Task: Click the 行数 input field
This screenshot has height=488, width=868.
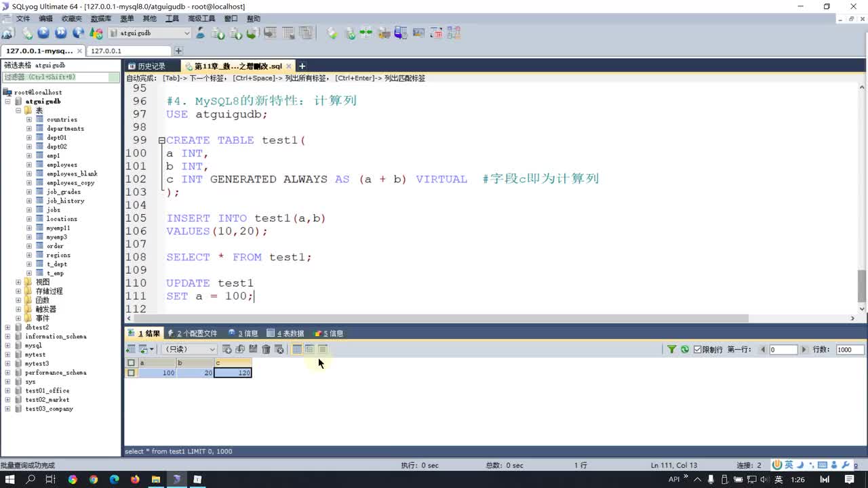Action: coord(850,350)
